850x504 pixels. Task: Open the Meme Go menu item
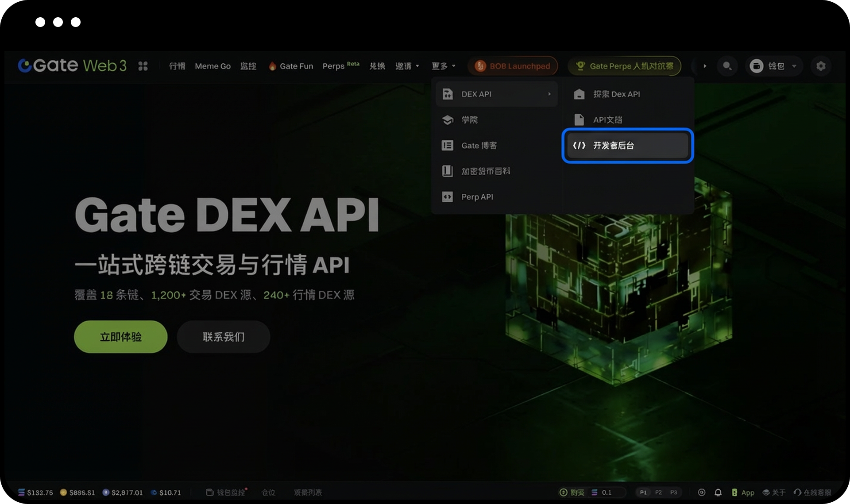212,66
